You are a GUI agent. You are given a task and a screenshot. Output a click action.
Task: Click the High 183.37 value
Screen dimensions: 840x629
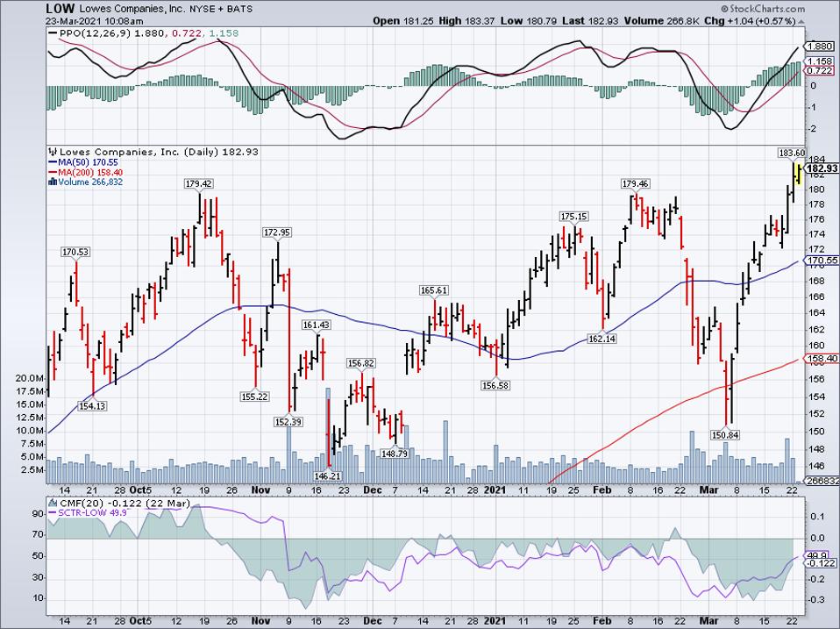click(466, 21)
